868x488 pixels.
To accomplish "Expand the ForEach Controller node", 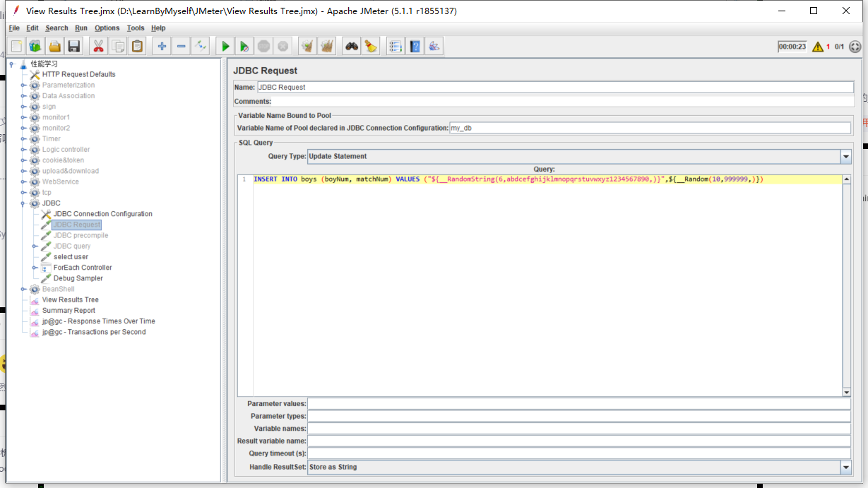I will click(35, 268).
